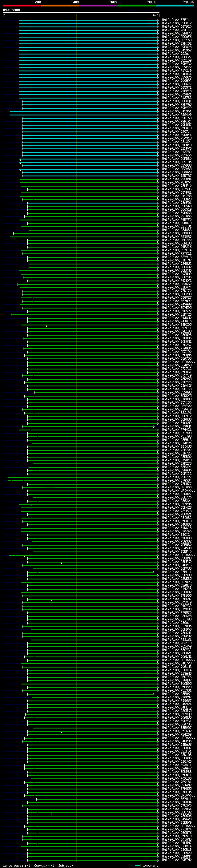Screen dimensions: 197x868
Task: Select the UniRef100_A4RYF0 label
Action: (177, 220)
